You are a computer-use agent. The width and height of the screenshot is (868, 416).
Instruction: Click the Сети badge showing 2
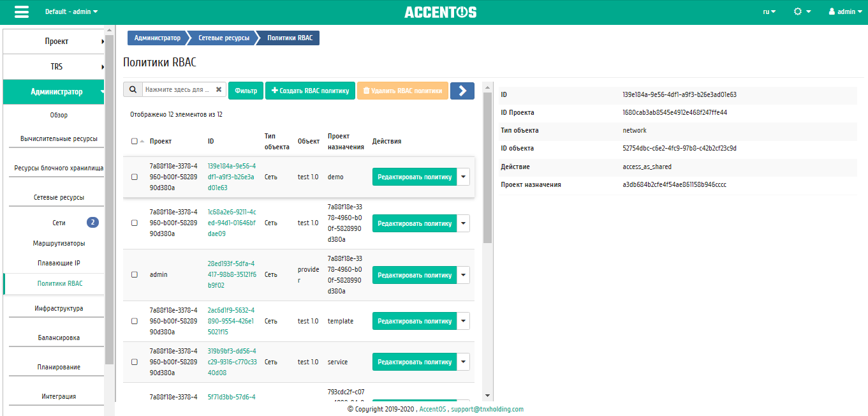(92, 223)
